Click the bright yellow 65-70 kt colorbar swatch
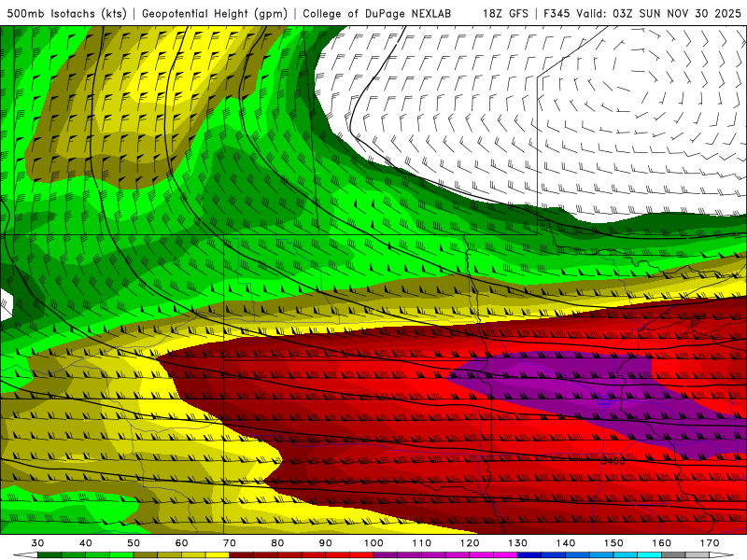Screen dimensions: 747x560 [218, 555]
